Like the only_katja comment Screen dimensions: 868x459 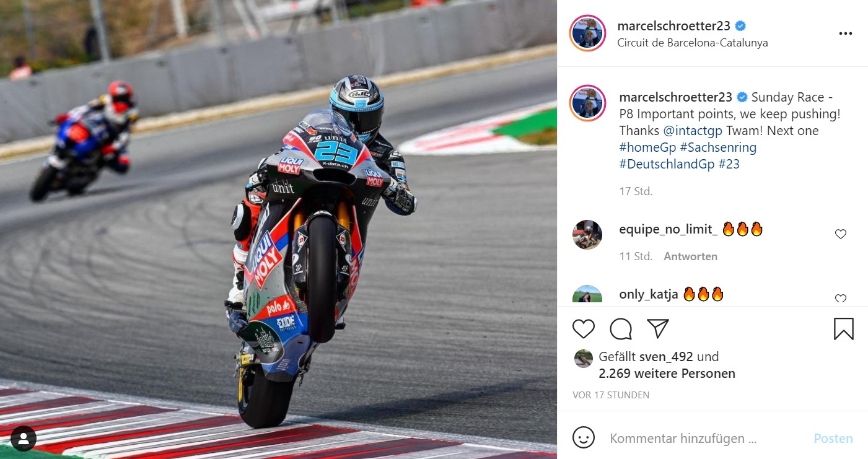click(x=841, y=299)
